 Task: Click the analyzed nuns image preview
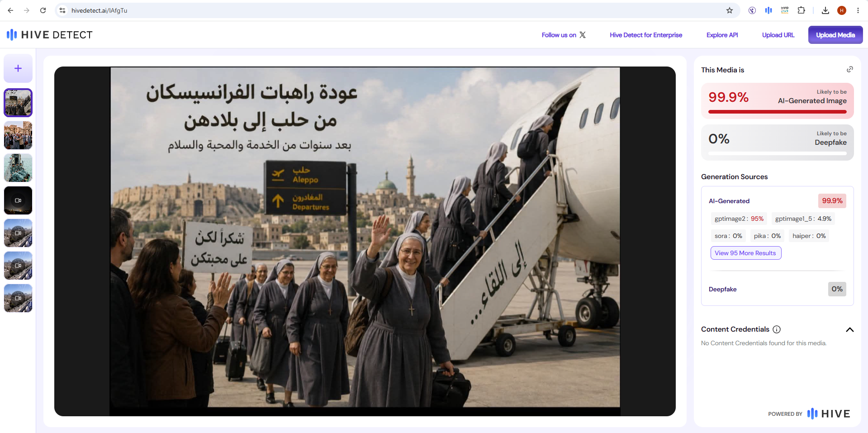tap(365, 242)
